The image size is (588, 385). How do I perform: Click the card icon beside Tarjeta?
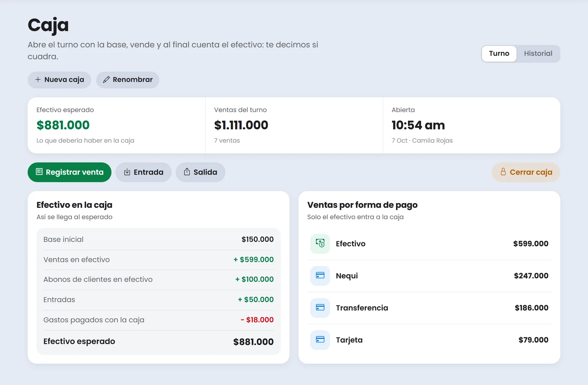pyautogui.click(x=320, y=339)
